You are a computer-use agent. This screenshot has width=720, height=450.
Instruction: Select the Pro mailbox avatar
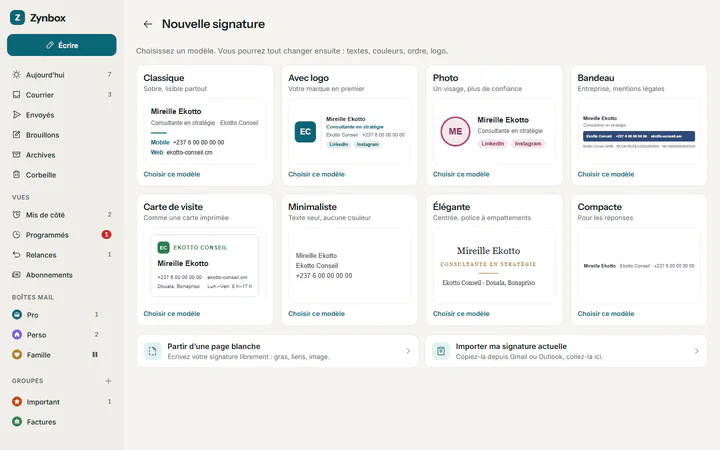pyautogui.click(x=17, y=315)
